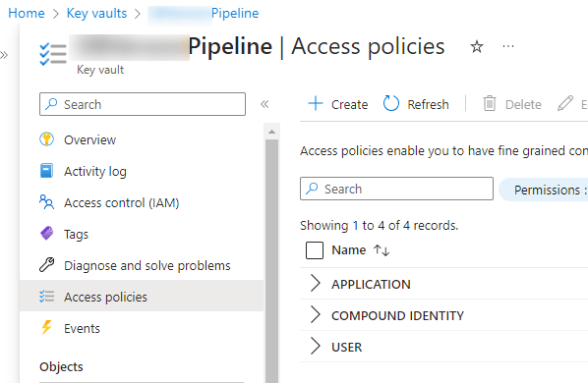Click the Delete trash can icon
The height and width of the screenshot is (383, 588).
(x=490, y=104)
